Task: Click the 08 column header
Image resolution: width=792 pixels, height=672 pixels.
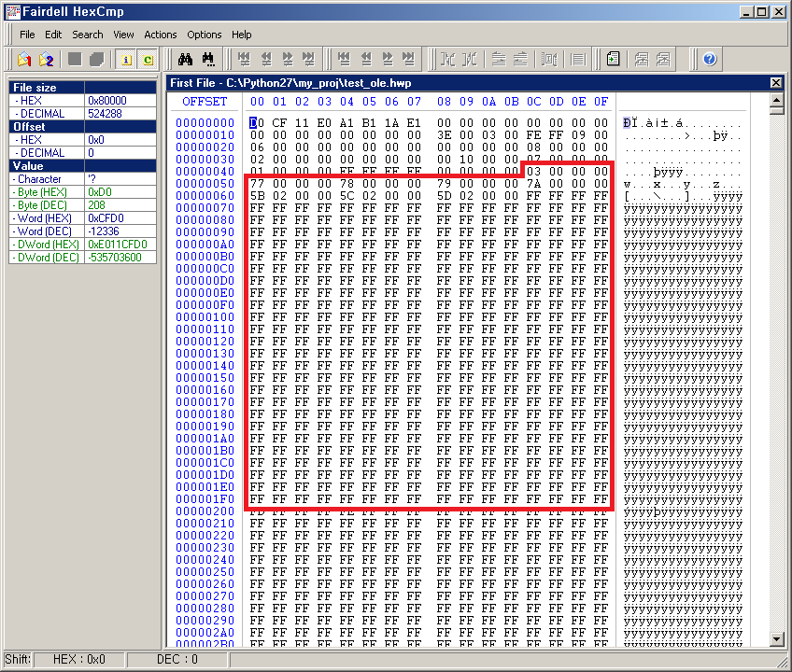Action: tap(444, 102)
